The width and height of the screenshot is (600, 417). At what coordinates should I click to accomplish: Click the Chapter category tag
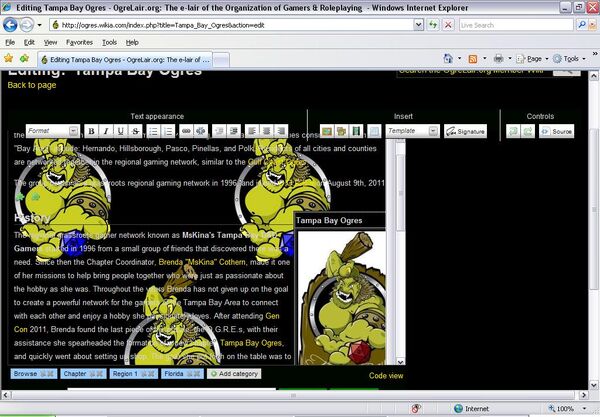[83, 374]
